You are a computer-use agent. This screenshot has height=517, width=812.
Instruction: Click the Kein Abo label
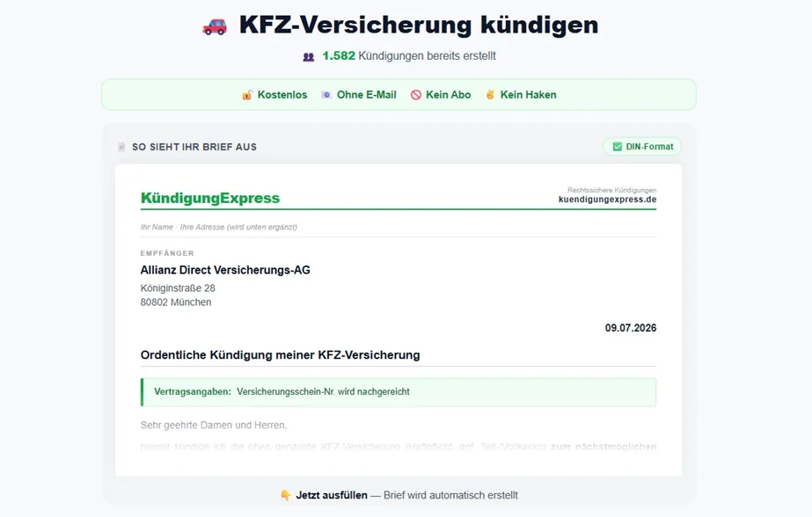449,95
